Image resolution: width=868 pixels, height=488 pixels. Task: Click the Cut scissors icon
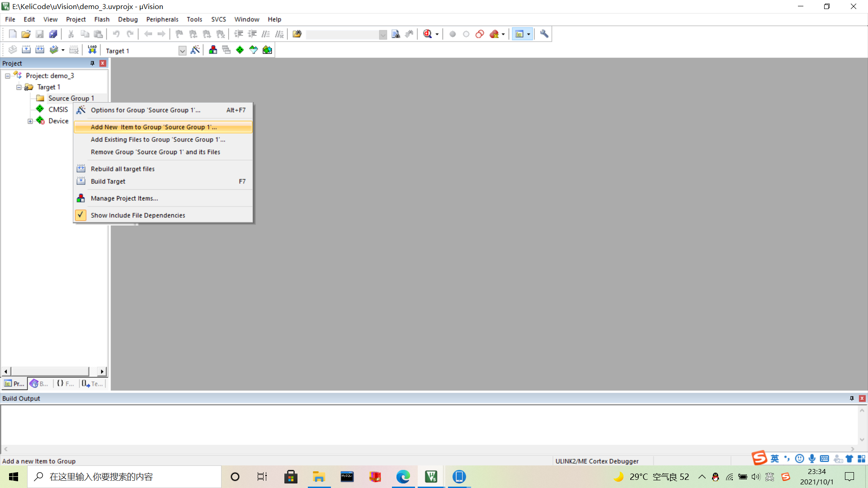click(x=71, y=34)
